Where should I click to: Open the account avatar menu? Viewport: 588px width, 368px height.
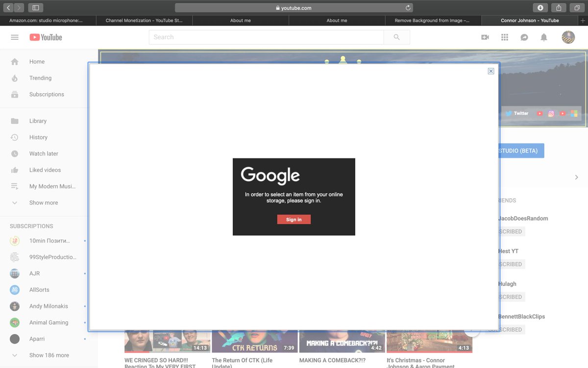[x=568, y=37]
